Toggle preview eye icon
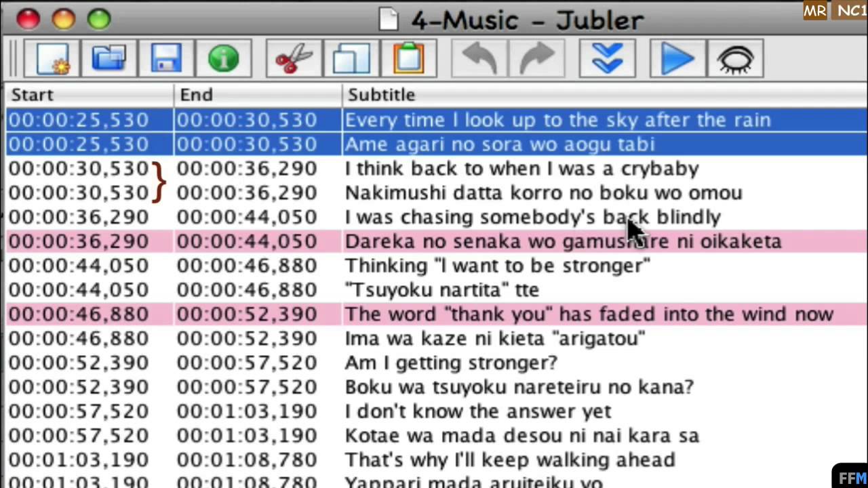 click(735, 58)
